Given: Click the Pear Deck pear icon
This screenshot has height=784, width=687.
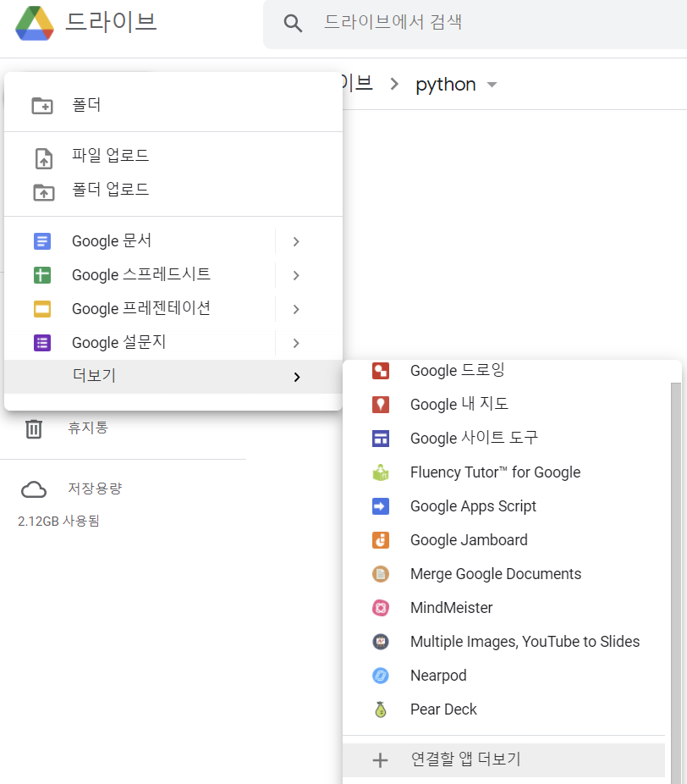Looking at the screenshot, I should (381, 709).
